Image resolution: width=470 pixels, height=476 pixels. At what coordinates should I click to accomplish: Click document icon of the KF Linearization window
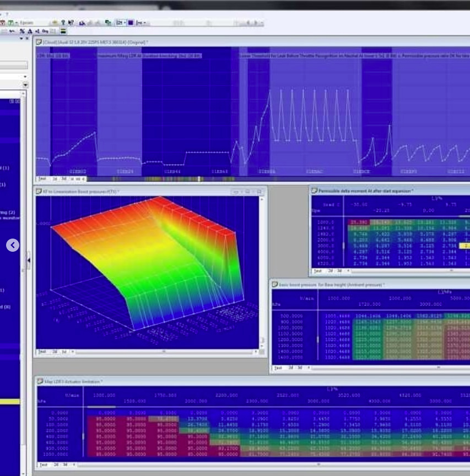(x=39, y=191)
